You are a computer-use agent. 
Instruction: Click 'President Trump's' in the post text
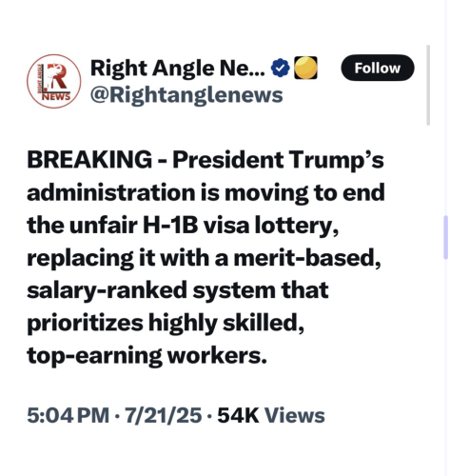click(278, 159)
